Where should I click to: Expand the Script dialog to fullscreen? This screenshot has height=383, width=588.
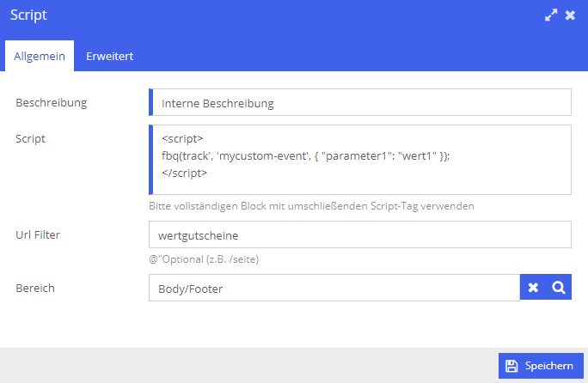pos(551,15)
